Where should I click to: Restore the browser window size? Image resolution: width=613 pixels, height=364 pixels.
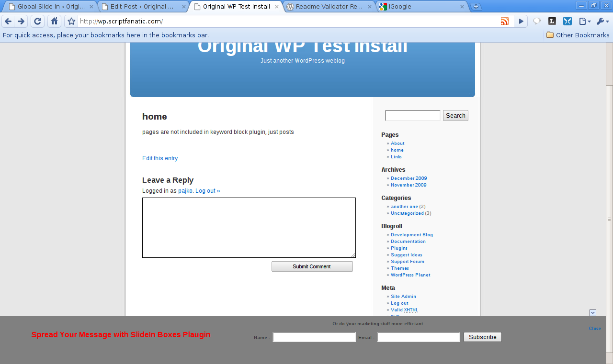tap(593, 6)
